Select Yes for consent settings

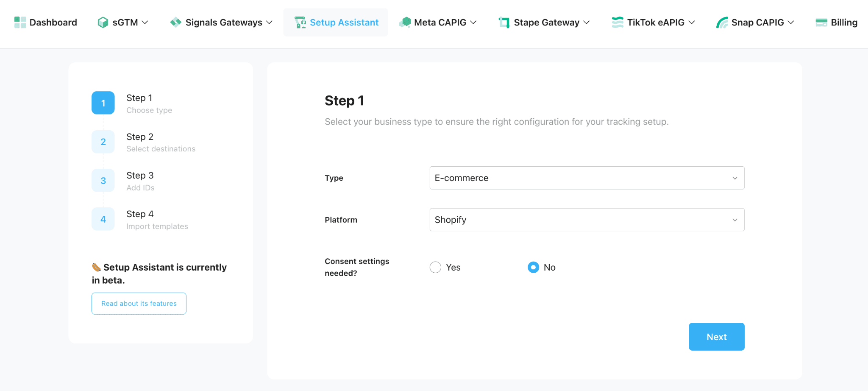coord(435,267)
